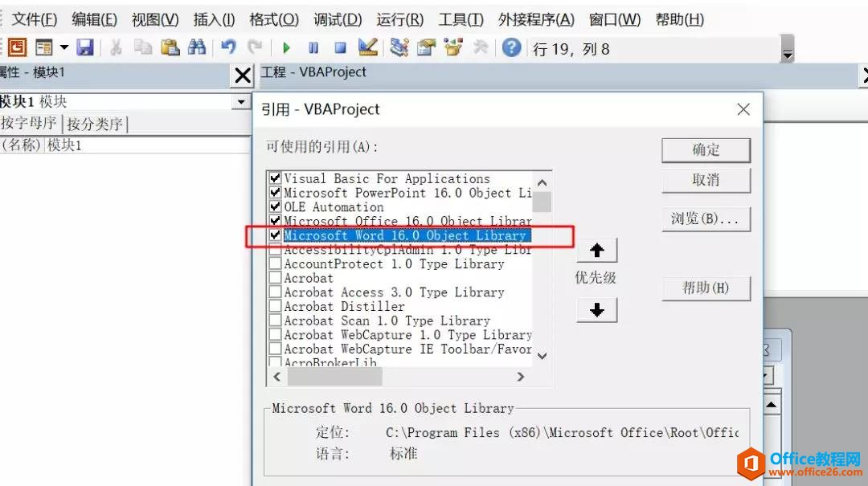Check Acrobat Access 3.0 Type Library
868x486 pixels.
[x=275, y=292]
